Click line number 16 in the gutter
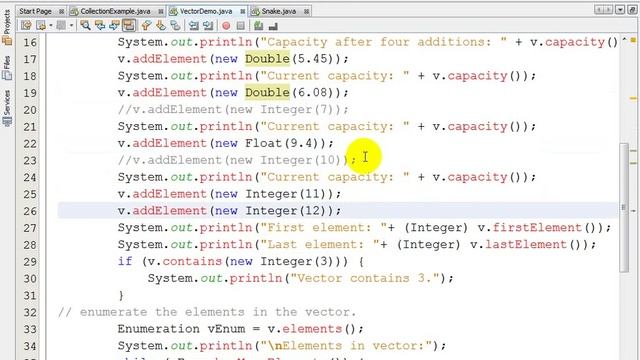Image resolution: width=640 pixels, height=360 pixels. tap(30, 42)
